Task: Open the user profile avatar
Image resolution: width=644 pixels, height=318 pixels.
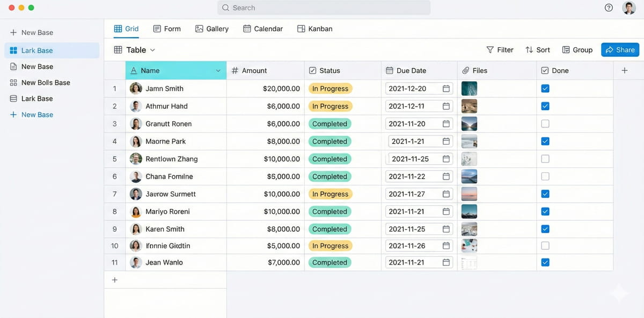Action: pos(628,8)
